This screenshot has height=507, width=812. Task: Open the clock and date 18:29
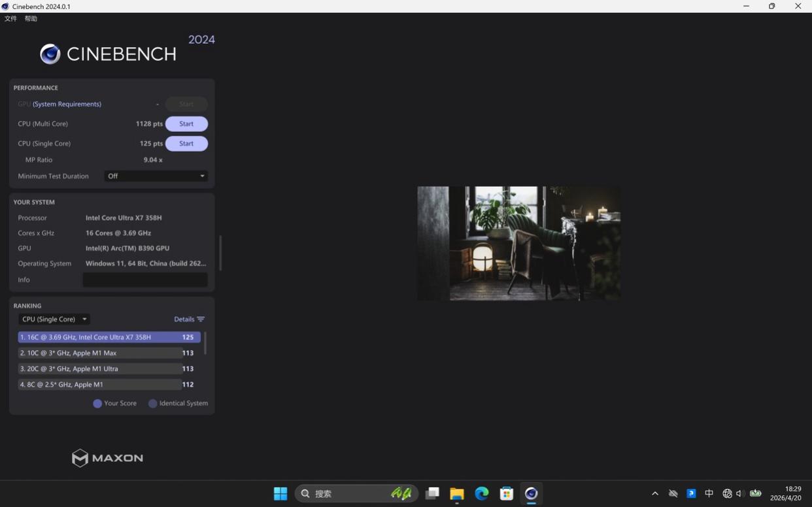pyautogui.click(x=785, y=493)
